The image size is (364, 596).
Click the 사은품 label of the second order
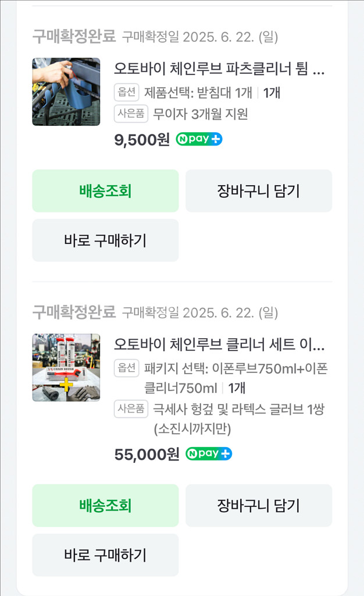click(130, 408)
